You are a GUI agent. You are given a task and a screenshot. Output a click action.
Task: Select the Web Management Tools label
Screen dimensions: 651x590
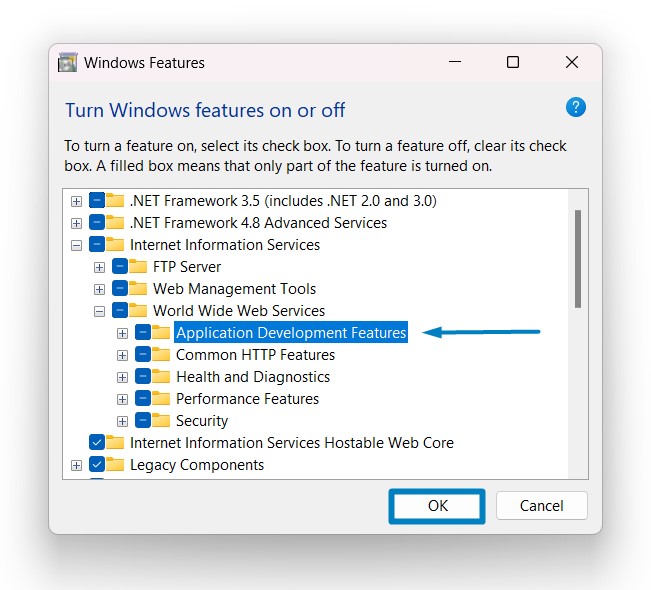[x=234, y=289]
